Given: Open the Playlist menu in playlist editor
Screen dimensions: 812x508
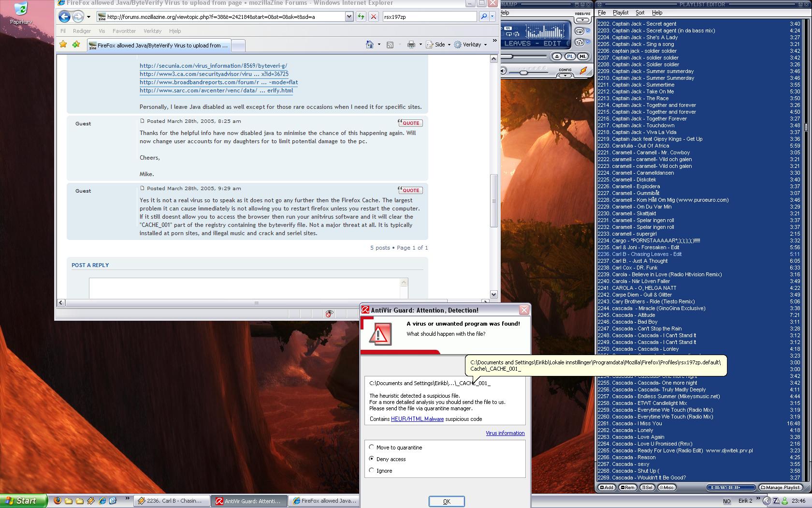Looking at the screenshot, I should 621,13.
